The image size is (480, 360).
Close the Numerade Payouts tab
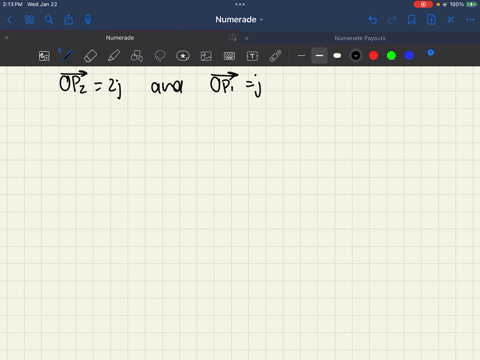(x=246, y=38)
